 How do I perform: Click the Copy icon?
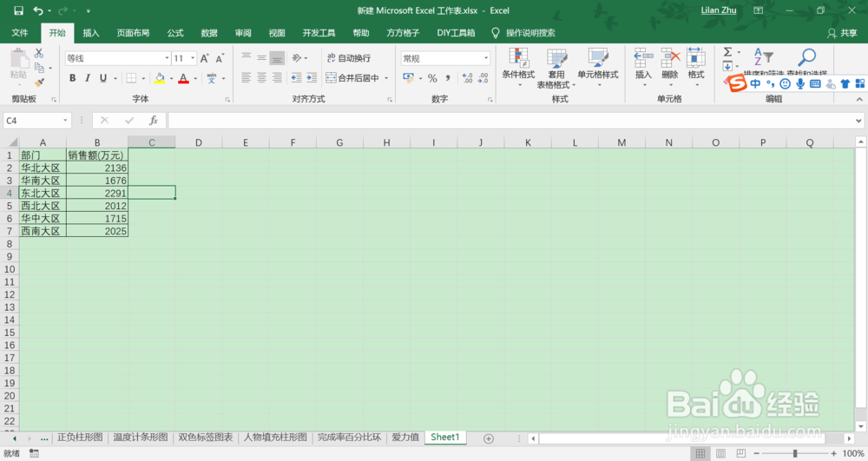[x=39, y=68]
